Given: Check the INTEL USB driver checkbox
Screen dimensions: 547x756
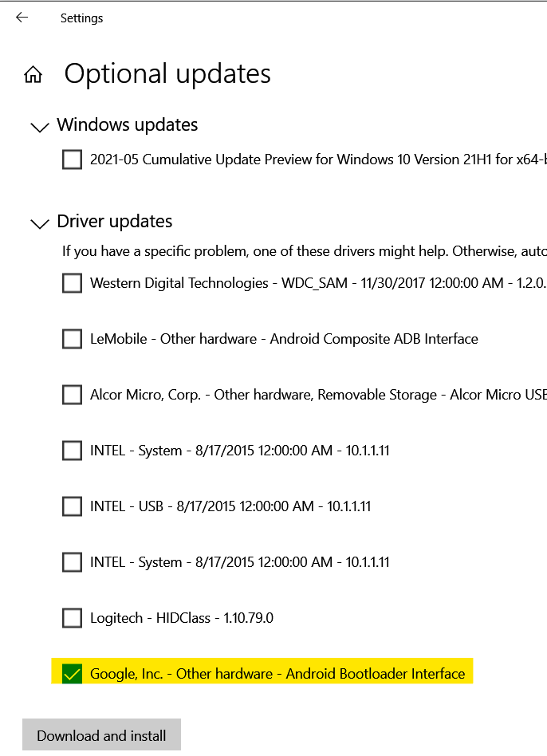Looking at the screenshot, I should coord(73,506).
